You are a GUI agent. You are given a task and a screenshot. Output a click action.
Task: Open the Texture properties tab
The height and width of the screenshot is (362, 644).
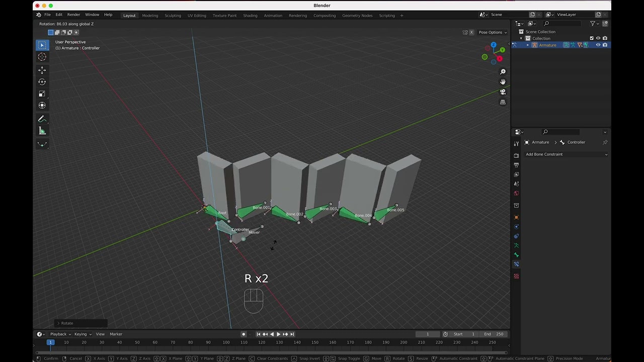(x=516, y=276)
